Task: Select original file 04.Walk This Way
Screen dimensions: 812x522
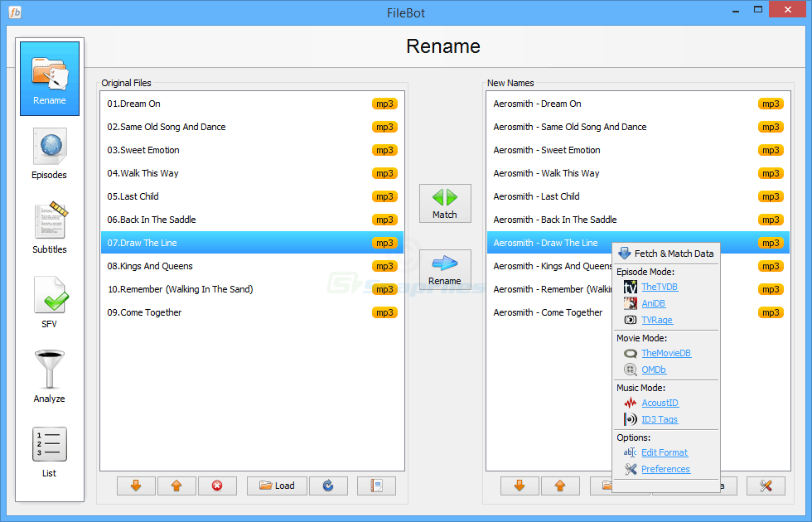Action: [x=252, y=173]
